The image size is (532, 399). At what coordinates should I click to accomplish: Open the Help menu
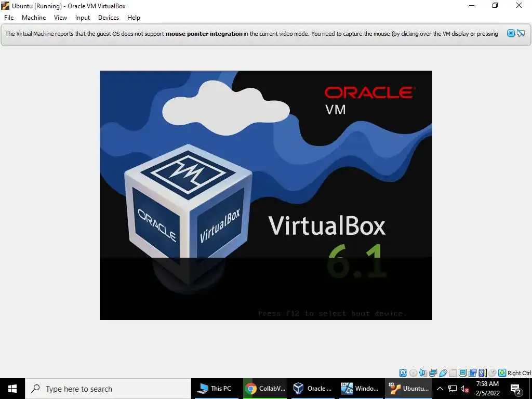coord(134,18)
